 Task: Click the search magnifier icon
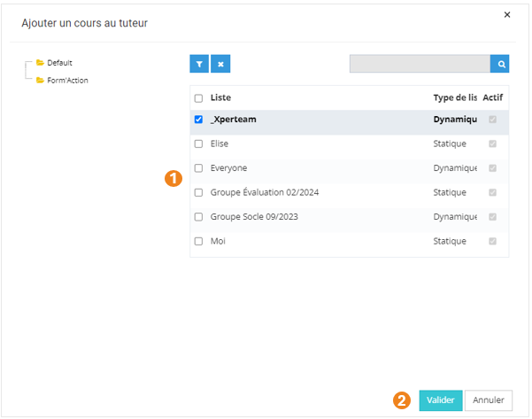[500, 64]
